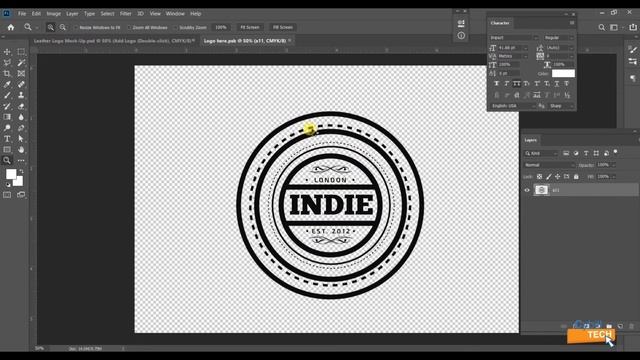Switch to Leather Logo Mock-Up document tab

(x=113, y=41)
